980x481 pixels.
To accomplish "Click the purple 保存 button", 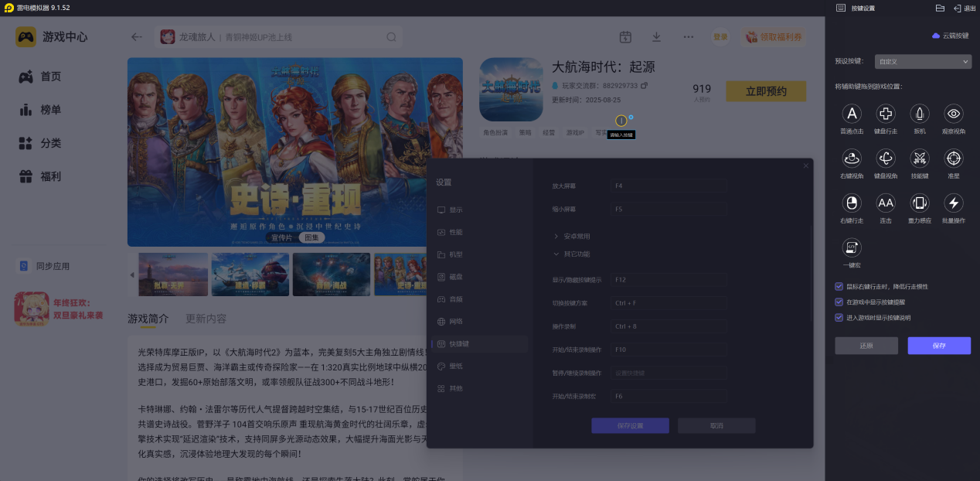I will [939, 346].
